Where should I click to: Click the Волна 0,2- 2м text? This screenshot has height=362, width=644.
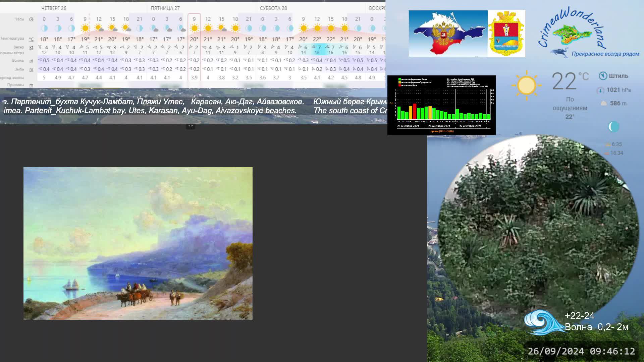pyautogui.click(x=597, y=327)
